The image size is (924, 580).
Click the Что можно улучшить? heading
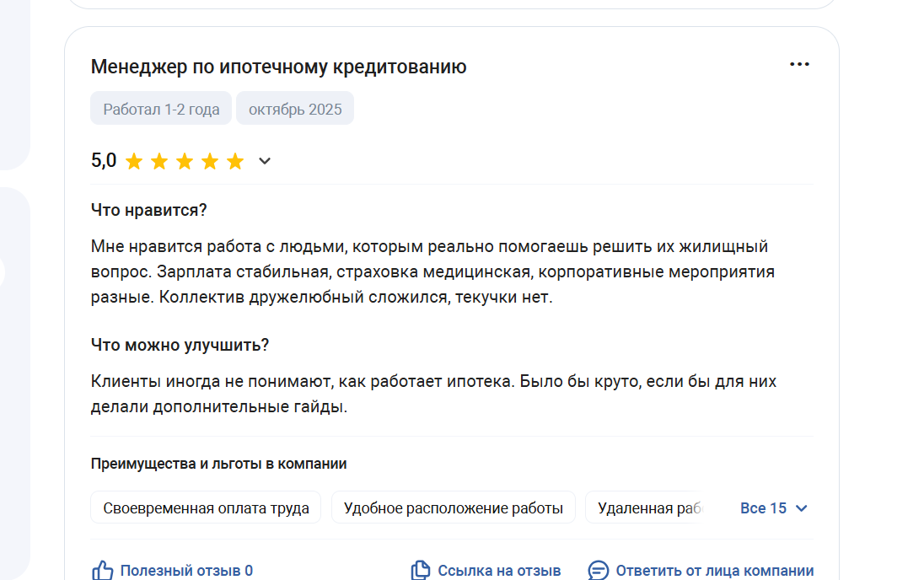pos(180,345)
